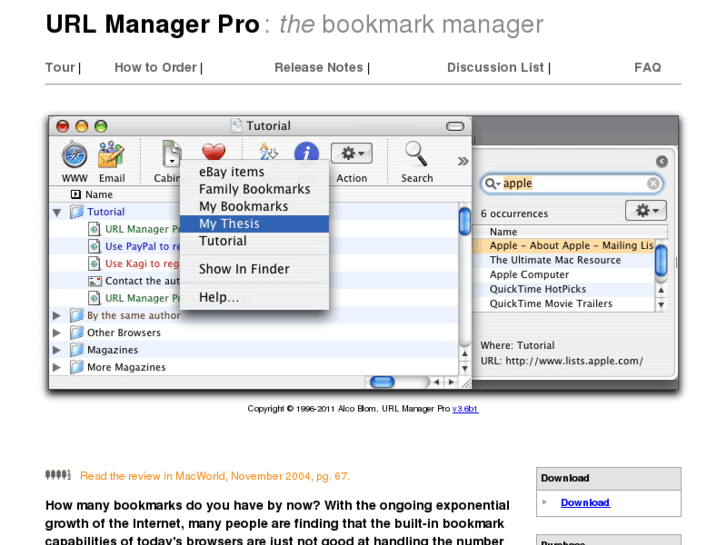Click the Name column header play icon
The height and width of the screenshot is (545, 727).
click(x=76, y=194)
